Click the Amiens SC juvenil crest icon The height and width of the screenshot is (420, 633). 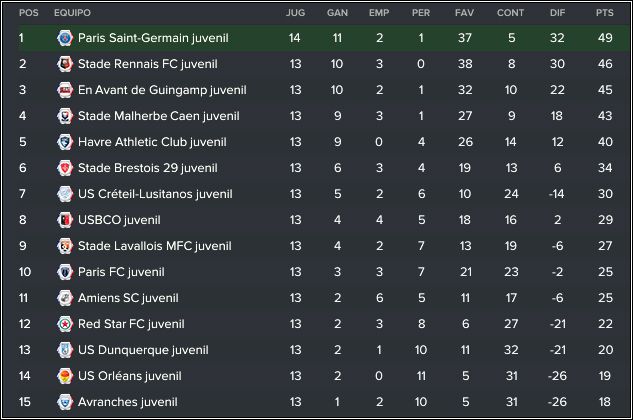(x=65, y=298)
